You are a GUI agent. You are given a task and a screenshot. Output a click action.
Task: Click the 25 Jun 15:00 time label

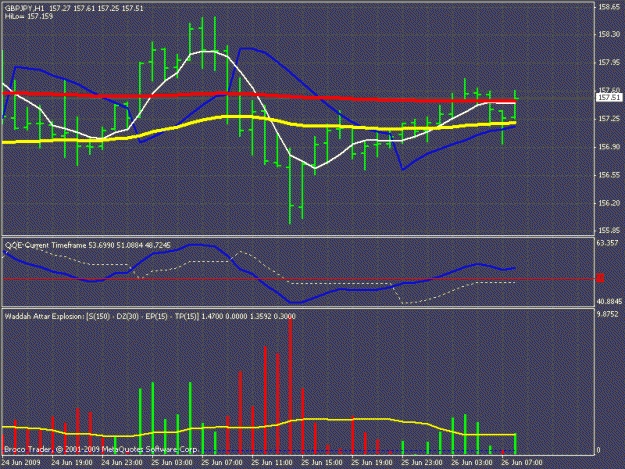point(322,463)
